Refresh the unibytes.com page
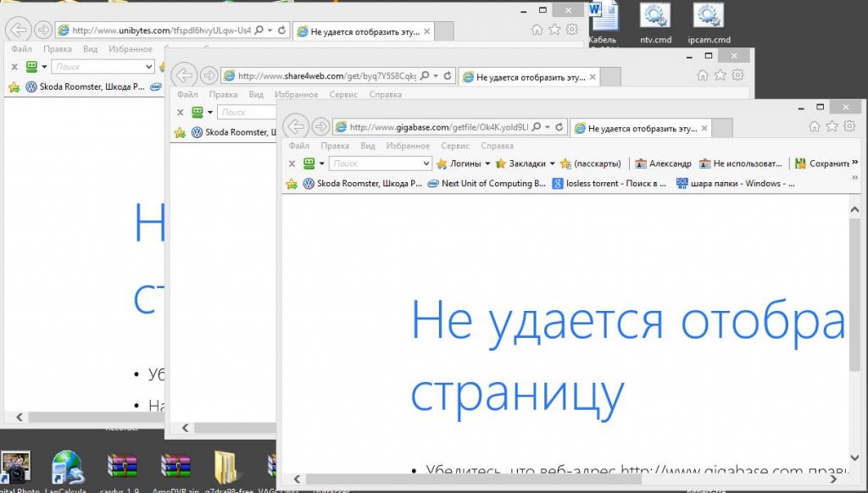The width and height of the screenshot is (868, 493). pyautogui.click(x=281, y=30)
